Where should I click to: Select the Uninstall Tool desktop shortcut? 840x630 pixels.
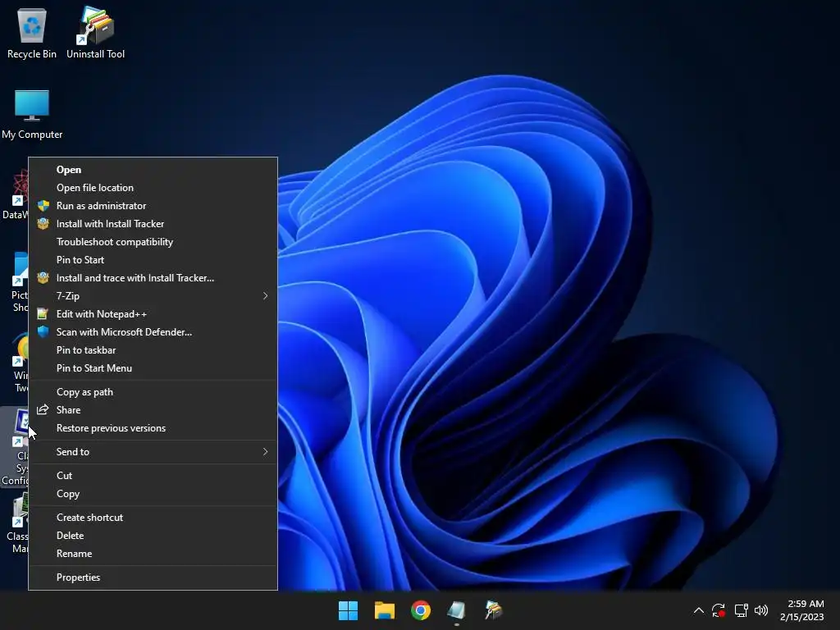coord(95,33)
